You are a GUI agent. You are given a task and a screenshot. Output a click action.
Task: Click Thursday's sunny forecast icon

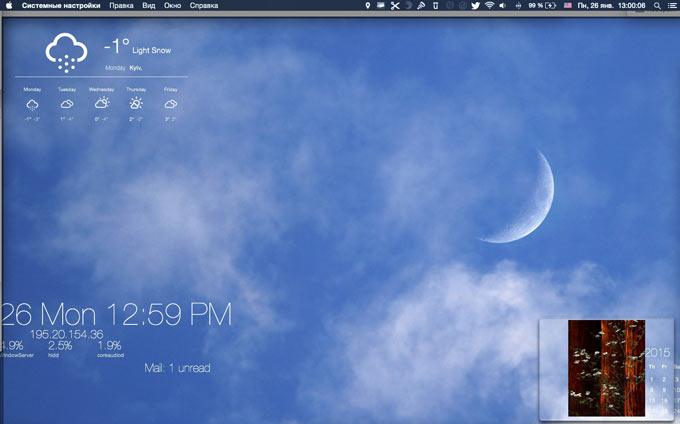point(136,103)
